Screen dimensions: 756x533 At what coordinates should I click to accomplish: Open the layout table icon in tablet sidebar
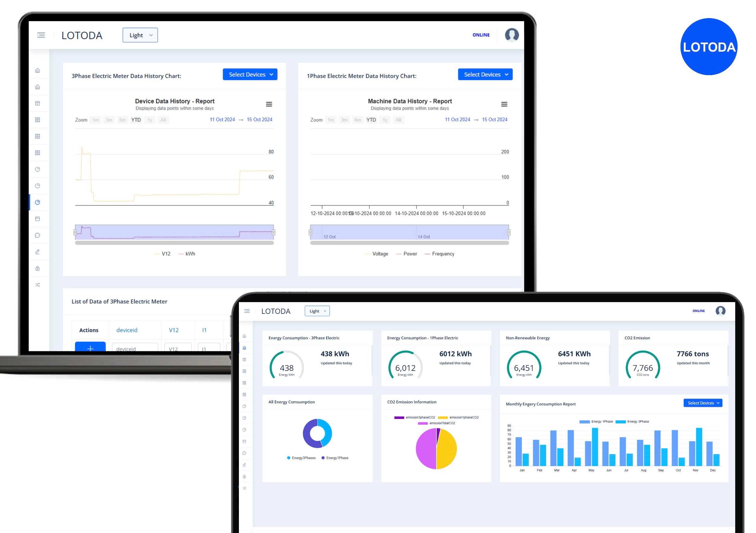click(x=244, y=360)
